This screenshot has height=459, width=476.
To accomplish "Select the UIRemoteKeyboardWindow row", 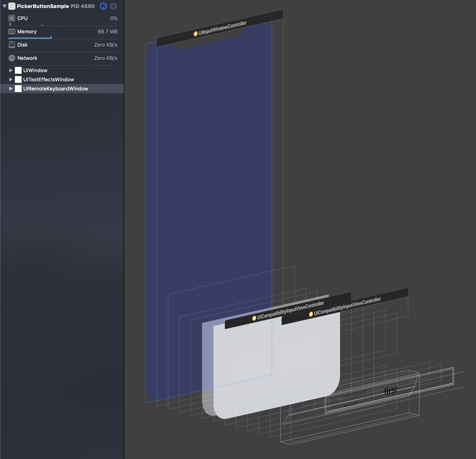I will pyautogui.click(x=56, y=89).
